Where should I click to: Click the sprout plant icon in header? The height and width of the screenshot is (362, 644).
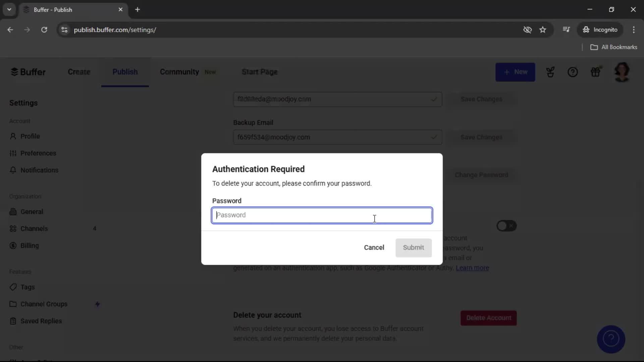click(550, 72)
